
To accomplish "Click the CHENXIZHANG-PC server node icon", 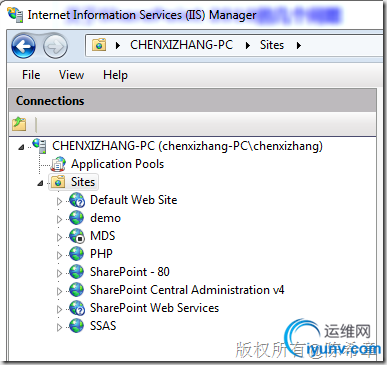I will pyautogui.click(x=39, y=146).
